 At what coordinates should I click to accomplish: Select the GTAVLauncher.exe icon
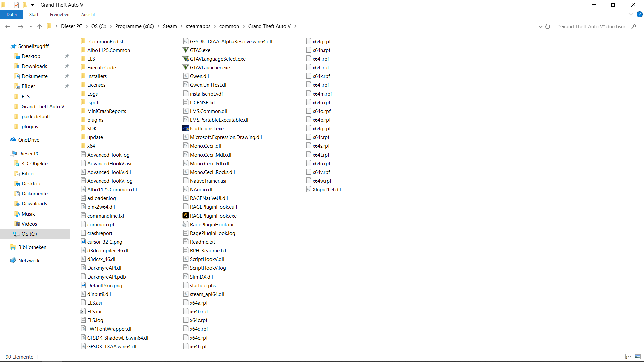(185, 67)
